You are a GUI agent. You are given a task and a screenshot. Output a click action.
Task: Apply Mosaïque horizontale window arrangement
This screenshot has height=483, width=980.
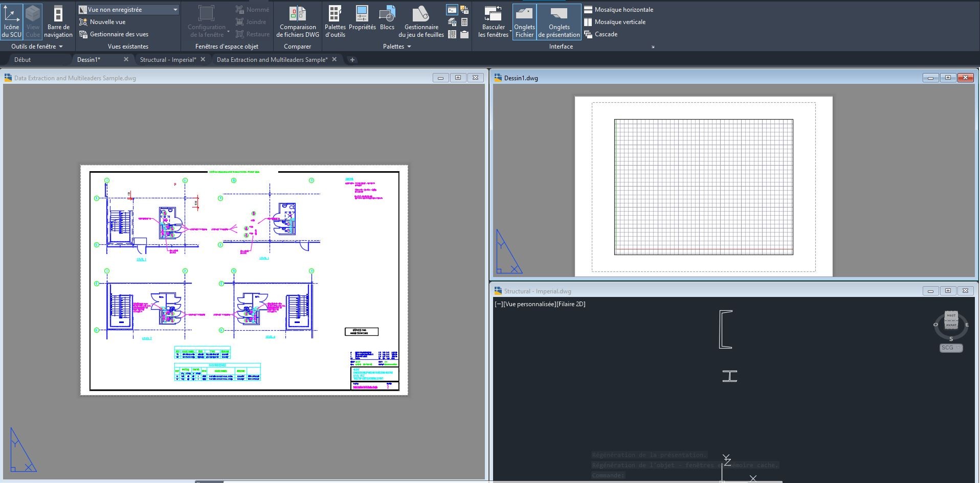pos(619,9)
